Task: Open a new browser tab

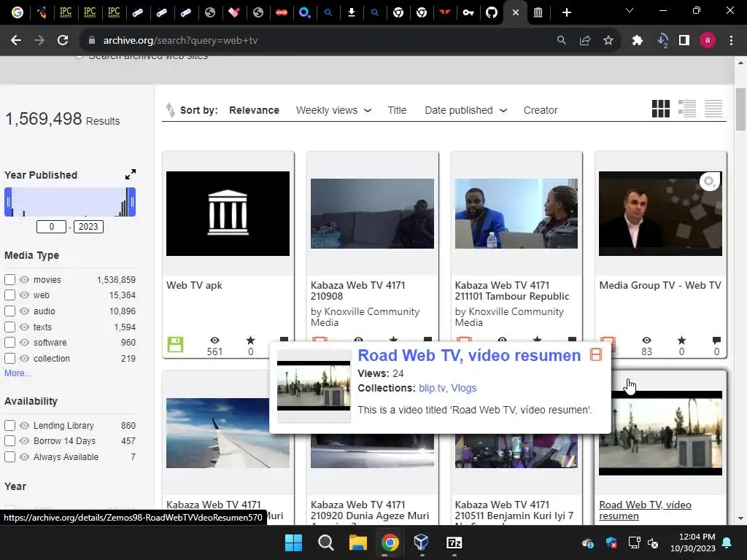Action: pyautogui.click(x=566, y=12)
